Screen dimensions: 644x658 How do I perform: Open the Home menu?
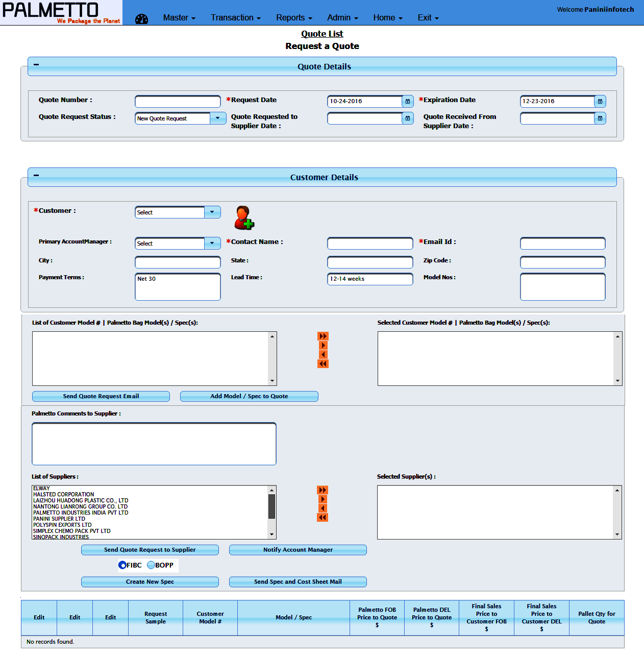coord(388,18)
